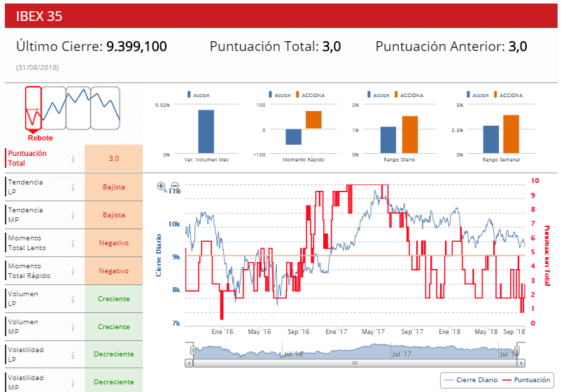573x392 pixels.
Task: Click the Rebote phase marker icon
Action: pos(32,109)
